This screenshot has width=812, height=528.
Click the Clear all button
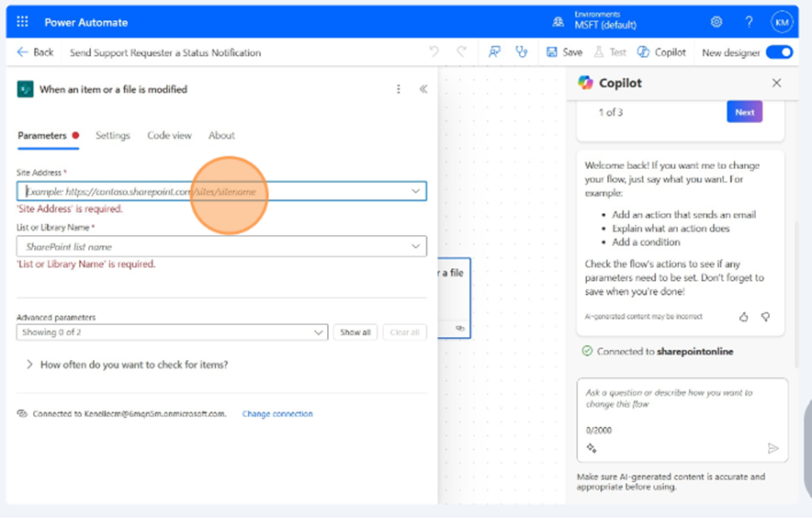[x=404, y=332]
